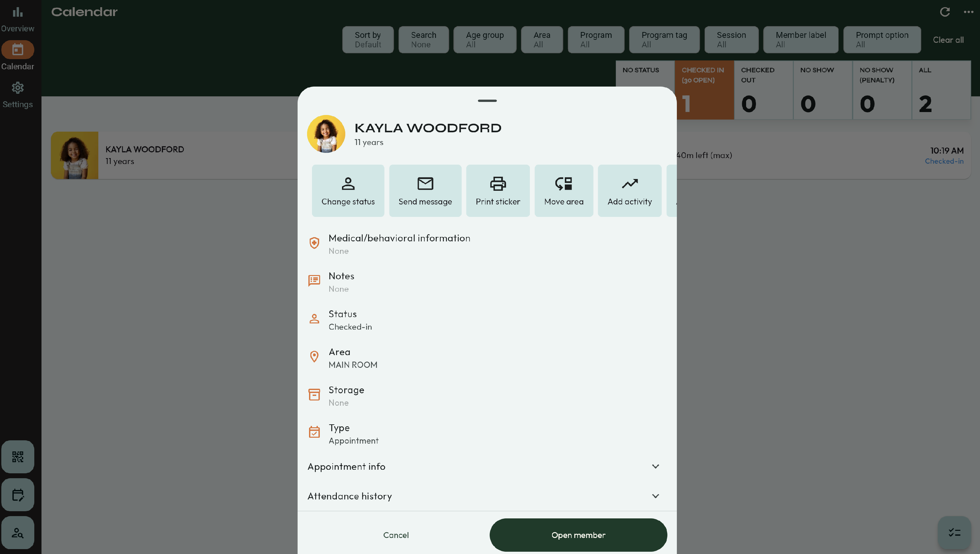Open the checklist floating button
The image size is (980, 554).
coord(954,532)
